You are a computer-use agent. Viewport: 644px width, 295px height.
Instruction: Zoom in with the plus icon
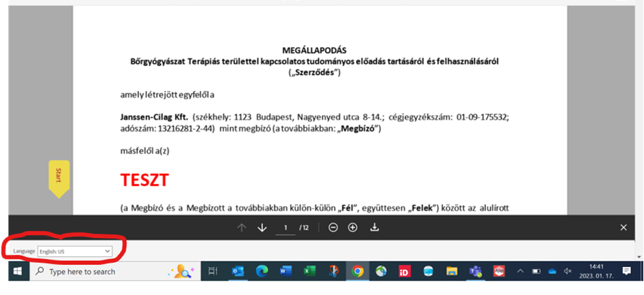[x=353, y=228]
